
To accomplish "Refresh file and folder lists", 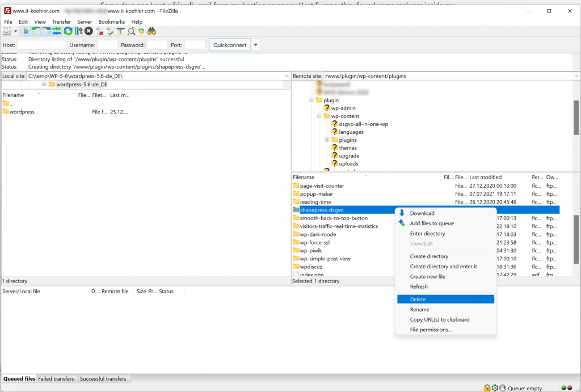I will tap(68, 32).
